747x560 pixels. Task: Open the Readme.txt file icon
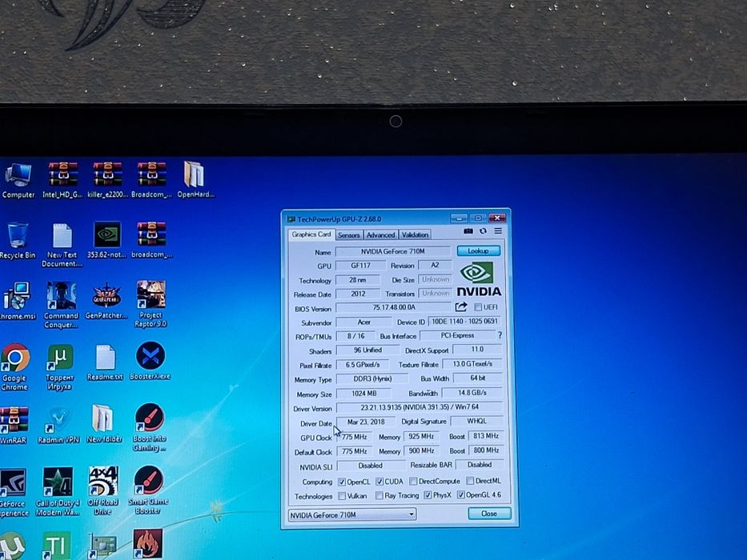[105, 362]
